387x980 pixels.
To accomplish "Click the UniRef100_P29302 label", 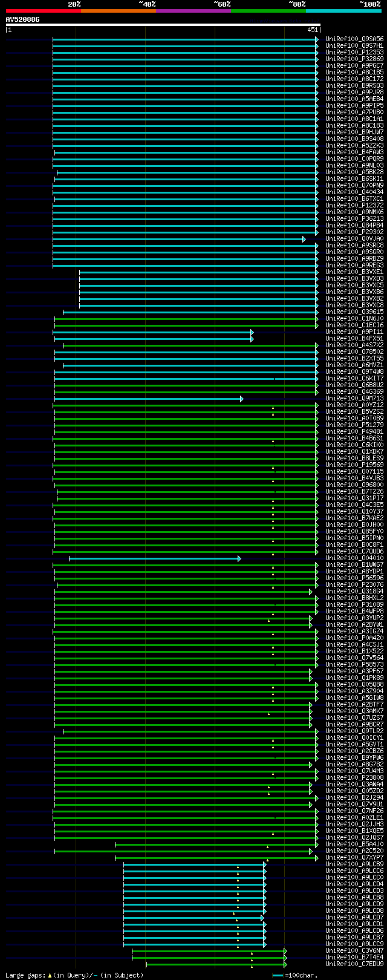I will pos(354,232).
